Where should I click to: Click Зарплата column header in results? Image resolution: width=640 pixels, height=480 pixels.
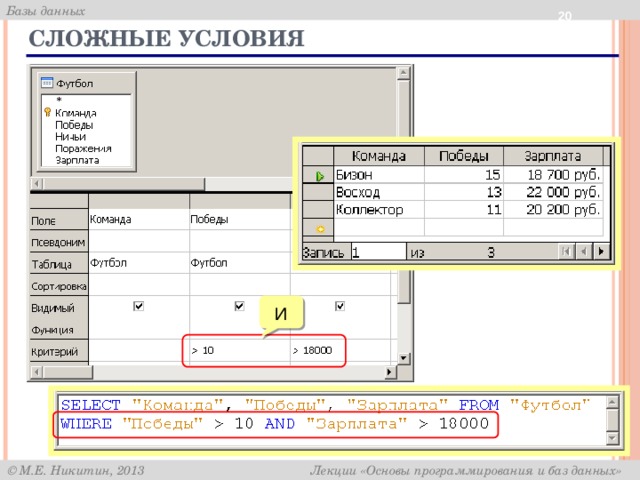click(553, 156)
